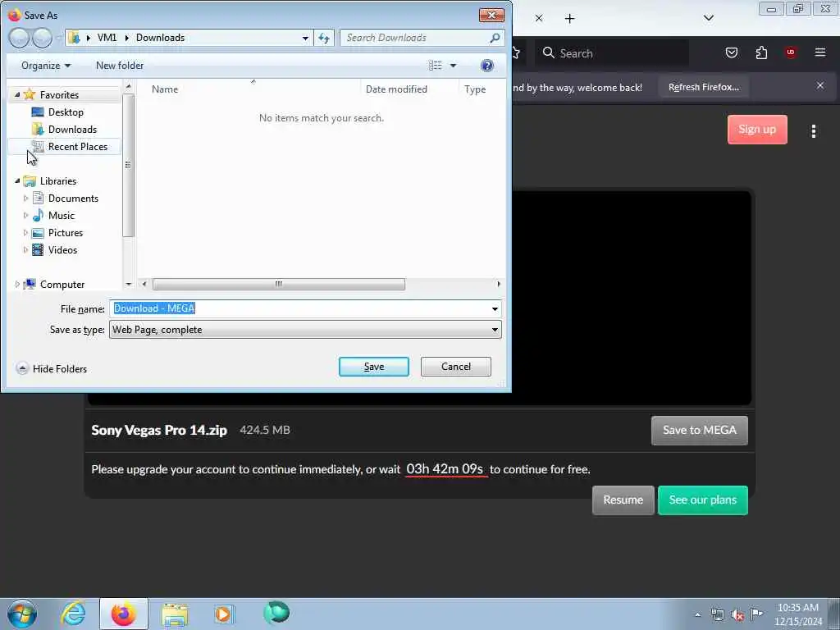
Task: Select the Documents library
Action: click(73, 199)
